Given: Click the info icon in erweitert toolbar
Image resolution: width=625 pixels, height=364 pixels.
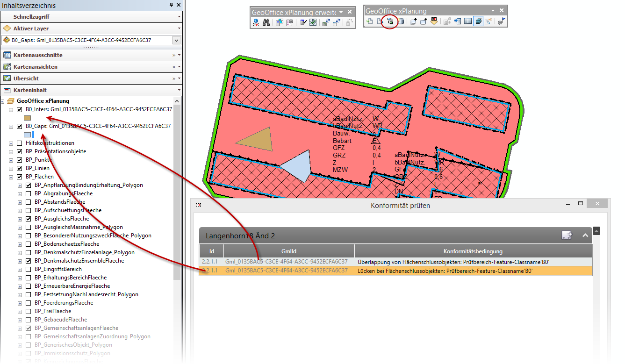Looking at the screenshot, I should pyautogui.click(x=256, y=22).
